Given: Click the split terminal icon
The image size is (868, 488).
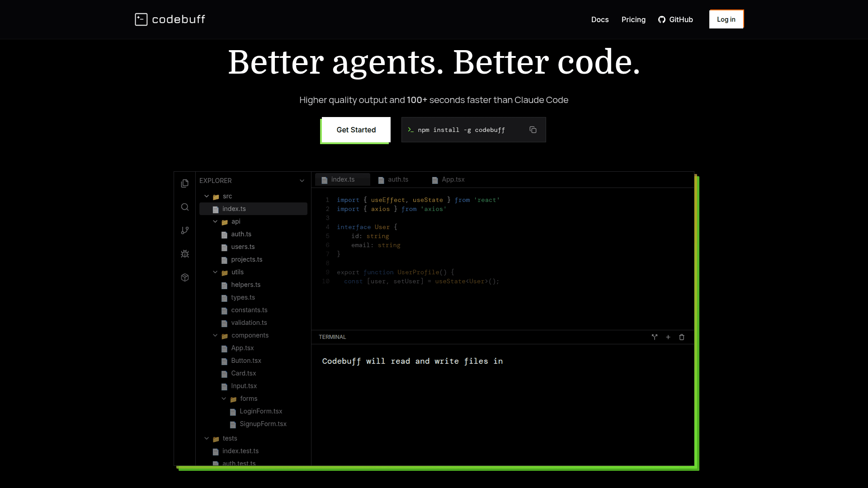Looking at the screenshot, I should tap(654, 337).
